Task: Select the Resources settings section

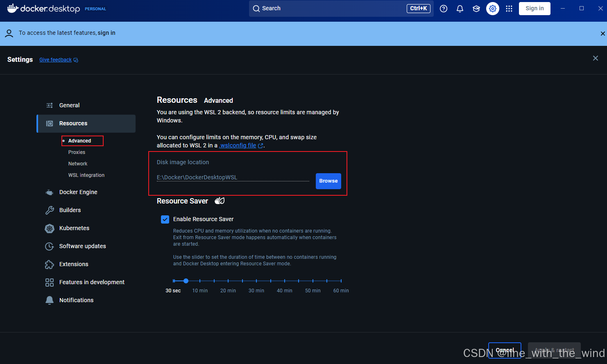Action: [86, 123]
